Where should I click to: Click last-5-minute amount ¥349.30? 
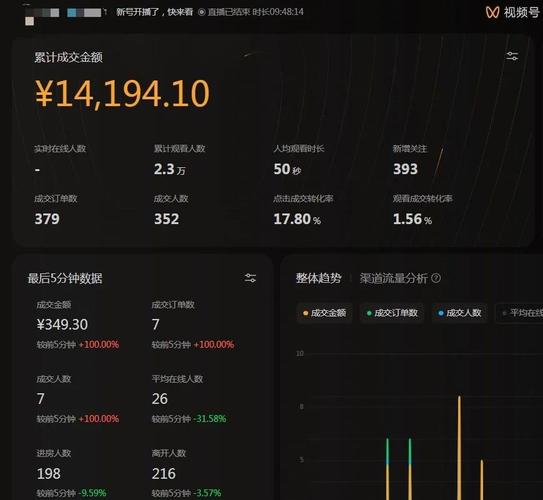pos(62,324)
